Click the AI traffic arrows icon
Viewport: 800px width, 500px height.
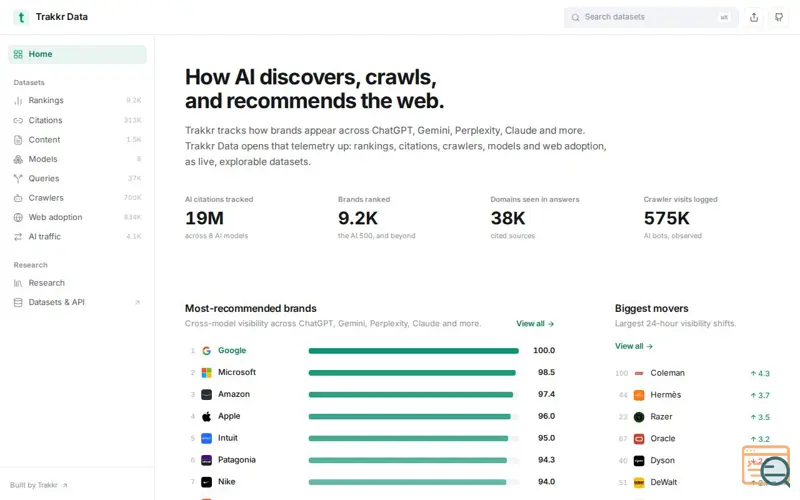[x=18, y=237]
